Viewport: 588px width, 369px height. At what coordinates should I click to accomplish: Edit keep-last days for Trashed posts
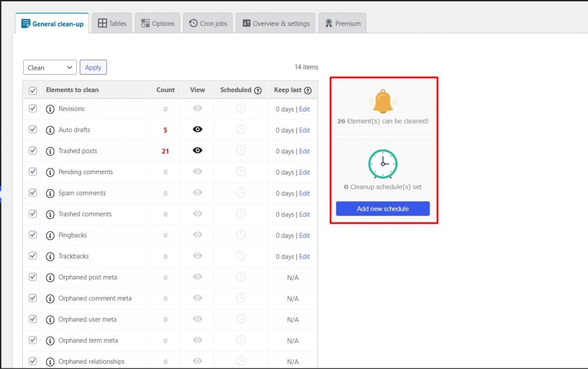pyautogui.click(x=304, y=151)
